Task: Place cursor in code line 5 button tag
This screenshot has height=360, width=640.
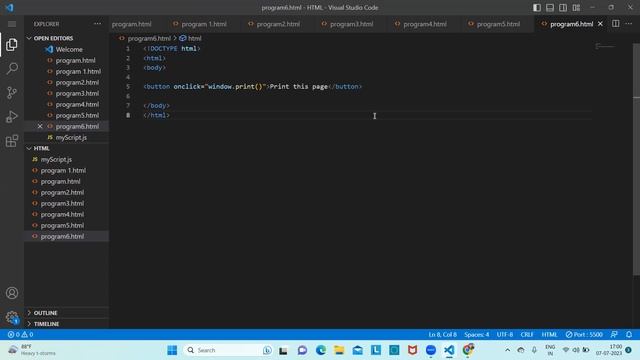Action: (252, 87)
